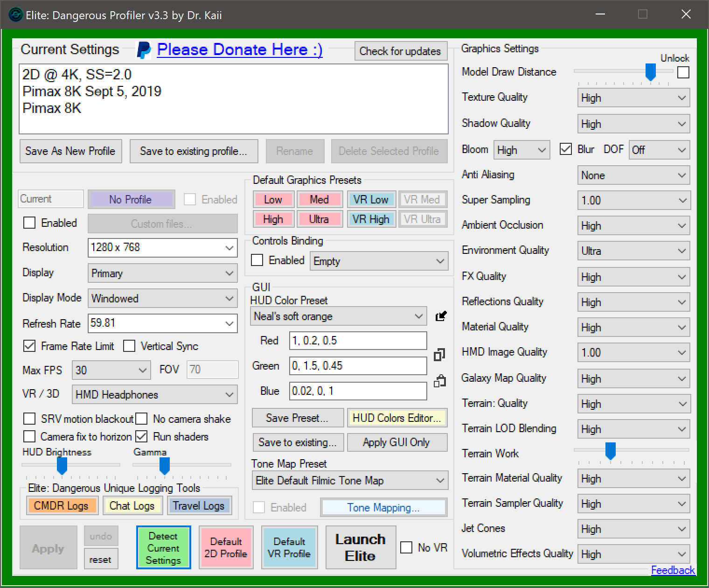Expand the Super Sampling dropdown
This screenshot has width=709, height=588.
pyautogui.click(x=633, y=201)
